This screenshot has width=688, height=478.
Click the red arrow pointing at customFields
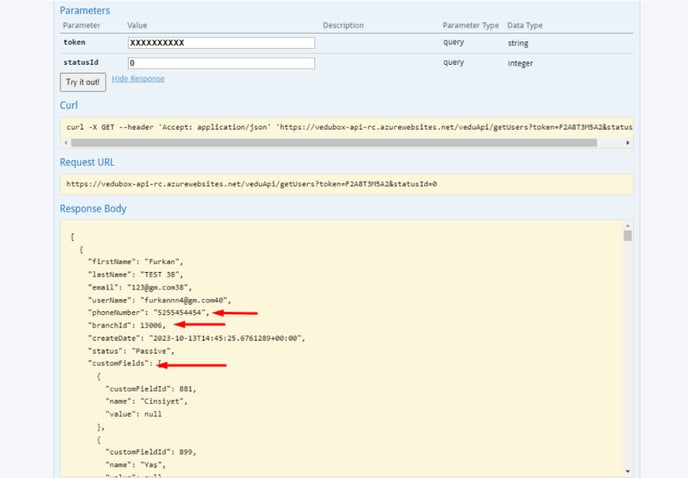click(x=193, y=364)
